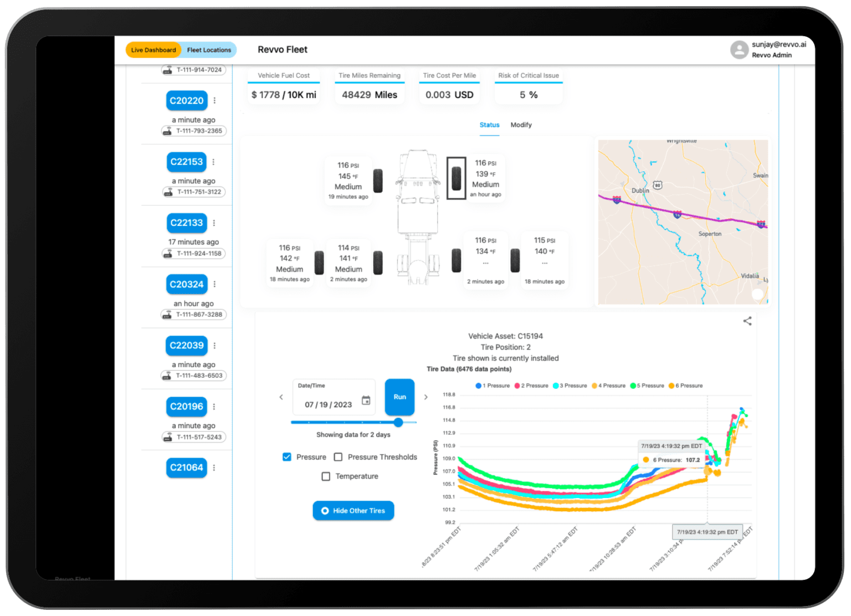Screen dimensions: 851x616
Task: Open options menu for C20196
Action: (214, 407)
